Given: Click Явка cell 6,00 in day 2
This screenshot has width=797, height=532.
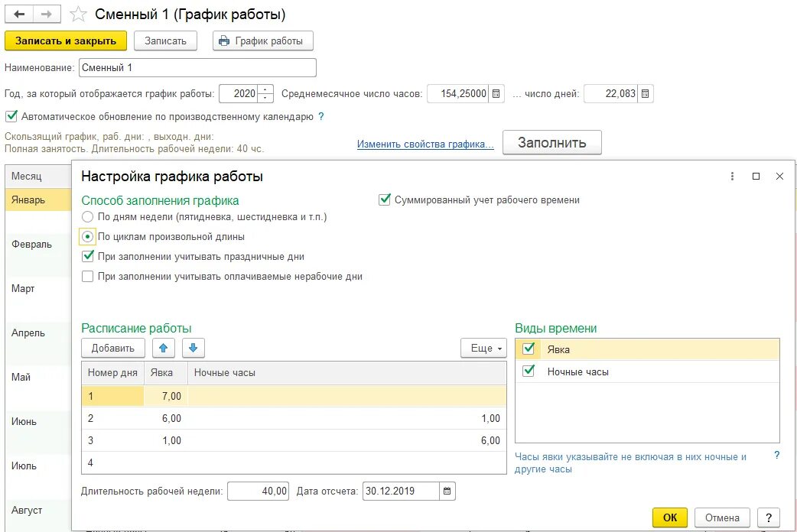Looking at the screenshot, I should coord(166,418).
